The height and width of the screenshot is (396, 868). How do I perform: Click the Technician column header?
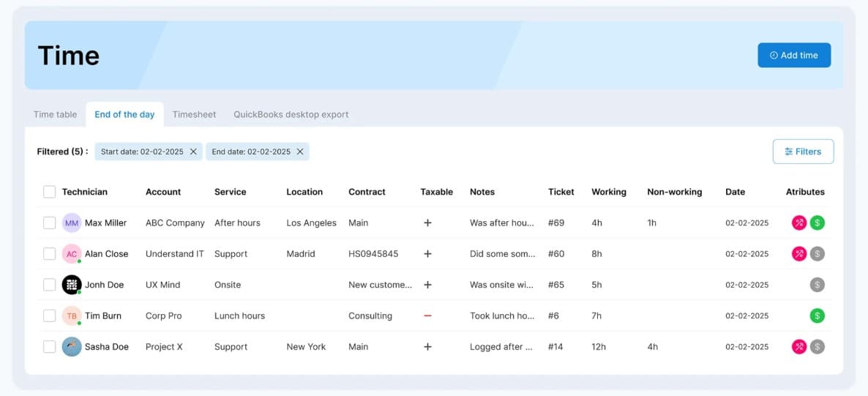click(85, 192)
